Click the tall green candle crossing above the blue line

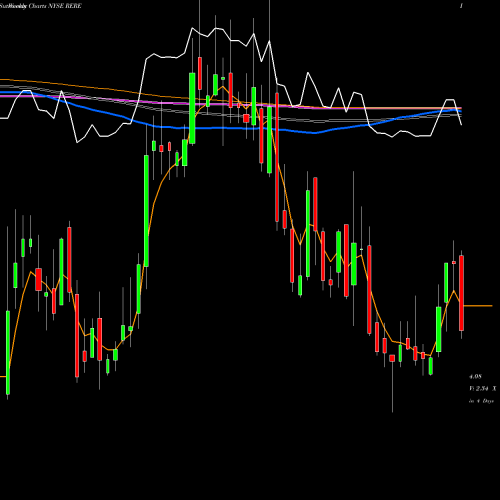point(192,108)
